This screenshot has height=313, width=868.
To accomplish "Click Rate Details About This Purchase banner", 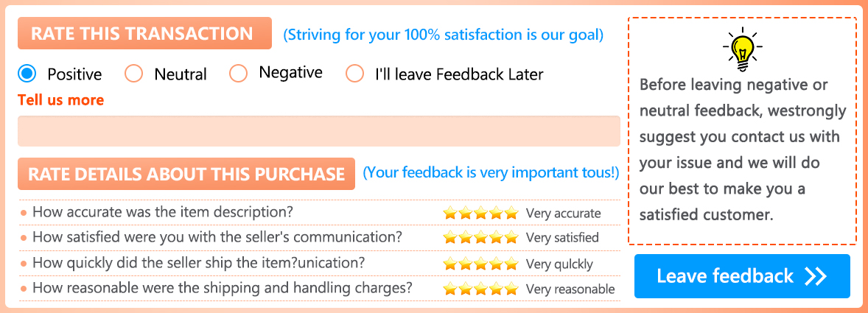I will click(x=186, y=174).
